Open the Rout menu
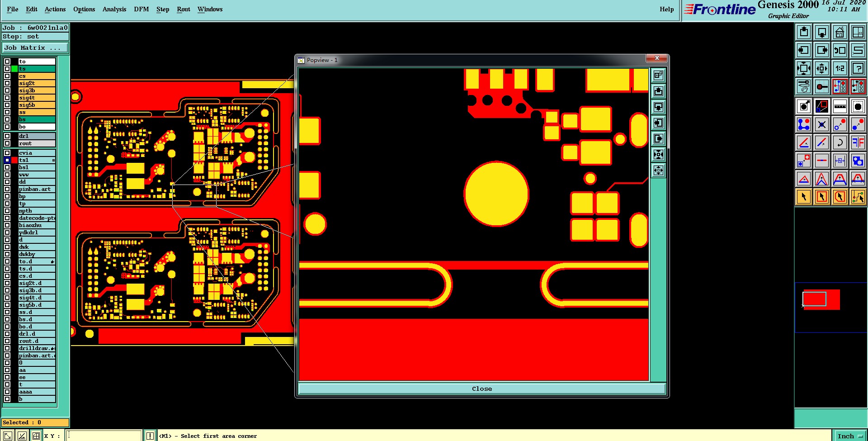 [184, 9]
